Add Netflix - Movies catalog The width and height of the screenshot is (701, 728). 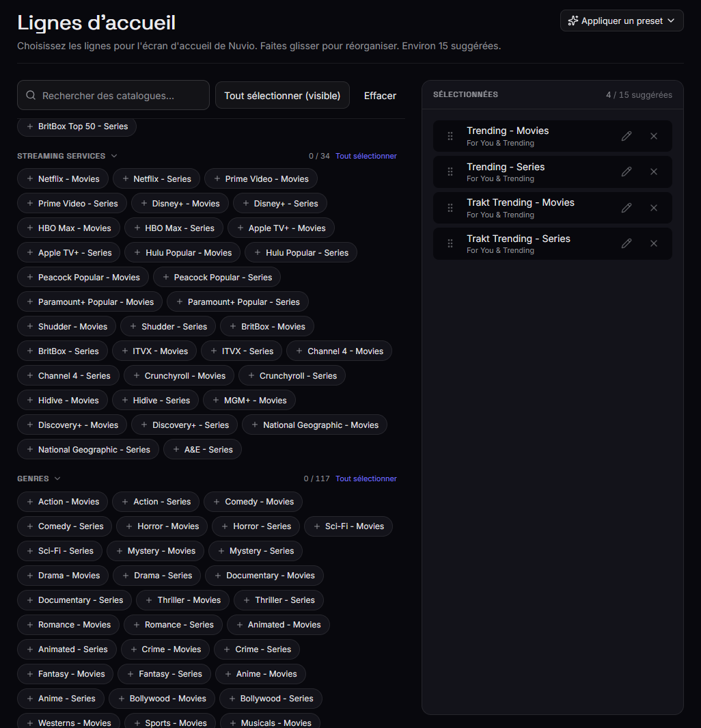point(63,178)
